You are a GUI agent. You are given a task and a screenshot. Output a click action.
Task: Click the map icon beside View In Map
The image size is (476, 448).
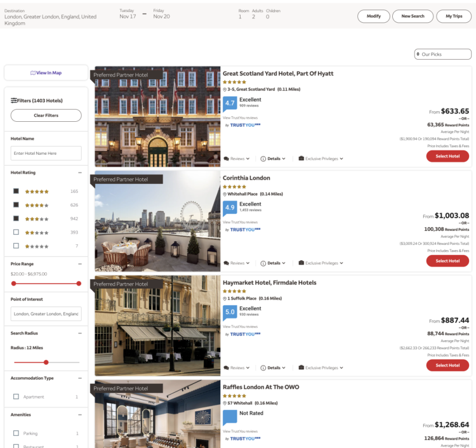point(33,73)
